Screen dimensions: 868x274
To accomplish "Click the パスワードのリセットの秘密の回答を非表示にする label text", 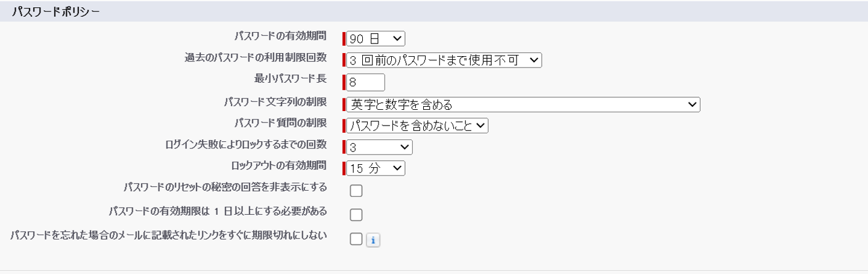I will [225, 187].
